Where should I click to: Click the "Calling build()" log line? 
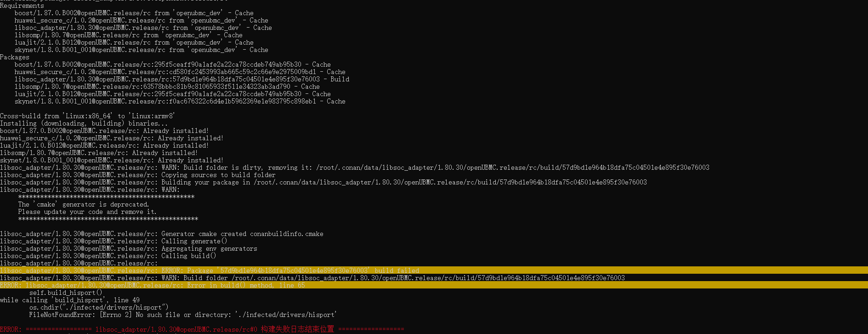pos(188,256)
